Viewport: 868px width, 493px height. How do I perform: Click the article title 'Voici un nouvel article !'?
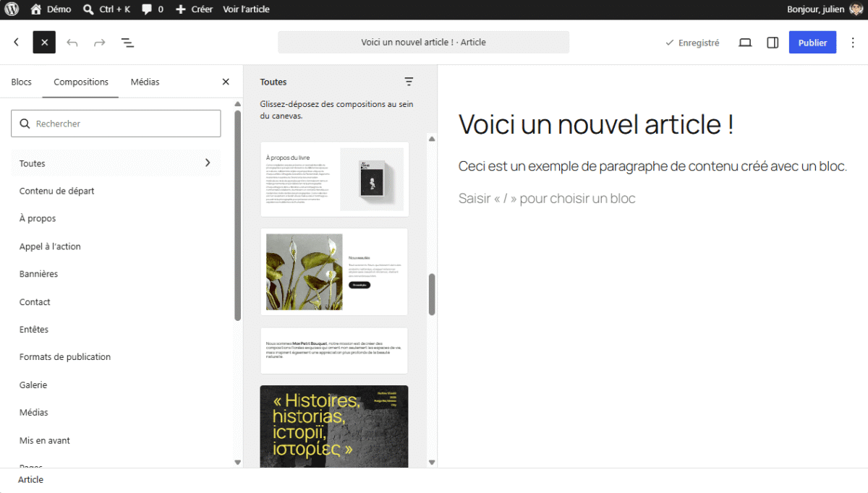pyautogui.click(x=596, y=124)
